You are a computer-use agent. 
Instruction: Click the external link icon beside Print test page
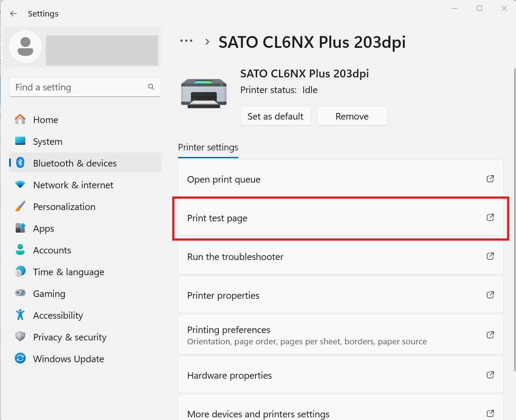click(490, 217)
